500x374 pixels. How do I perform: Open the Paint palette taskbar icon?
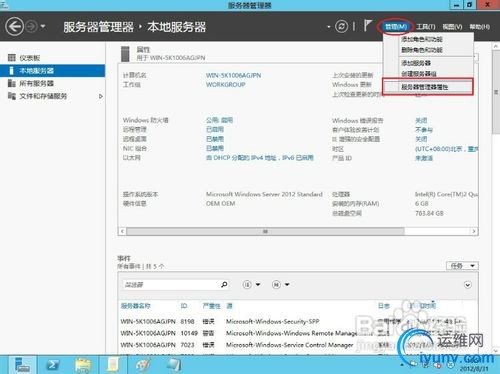(x=143, y=365)
